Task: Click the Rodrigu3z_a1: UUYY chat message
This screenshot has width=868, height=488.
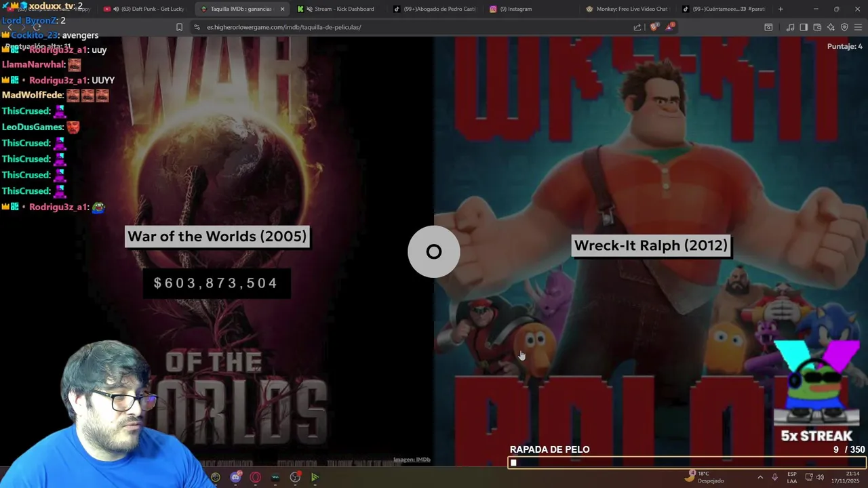Action: (58, 80)
